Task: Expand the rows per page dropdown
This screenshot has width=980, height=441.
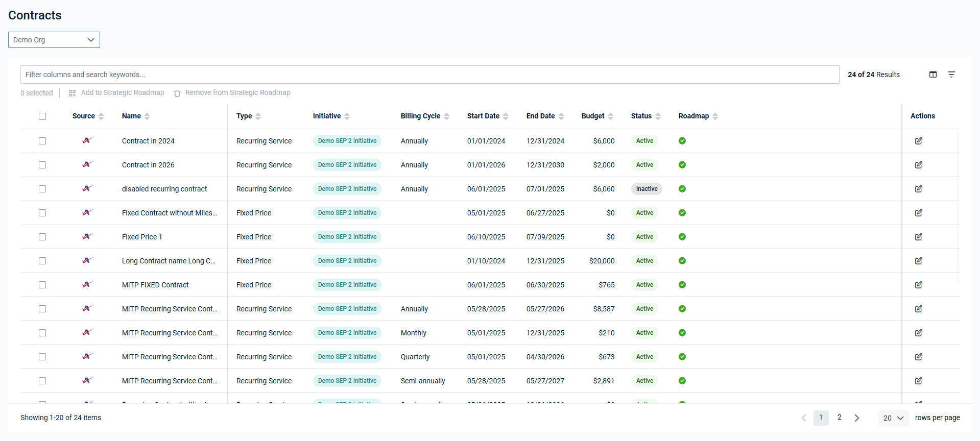Action: (x=893, y=418)
